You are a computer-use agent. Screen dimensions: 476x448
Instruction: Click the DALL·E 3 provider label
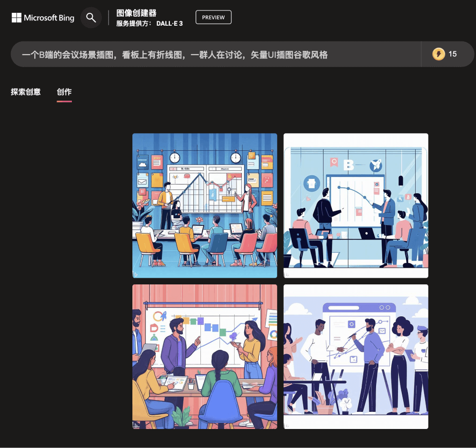point(169,23)
